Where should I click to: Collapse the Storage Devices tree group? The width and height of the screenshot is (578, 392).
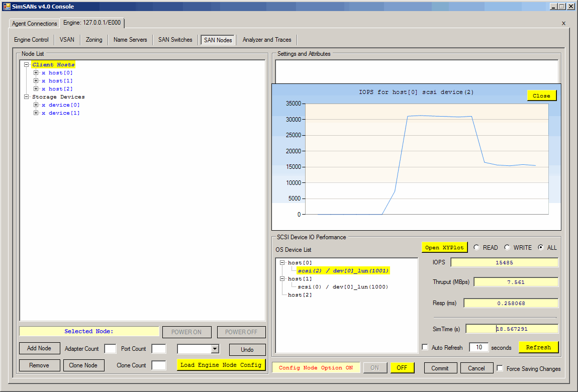coord(27,97)
